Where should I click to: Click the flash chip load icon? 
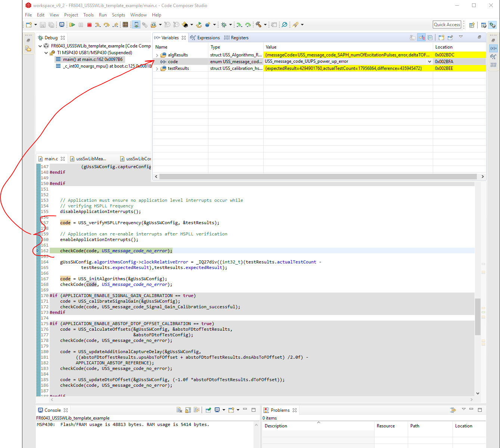click(x=186, y=25)
